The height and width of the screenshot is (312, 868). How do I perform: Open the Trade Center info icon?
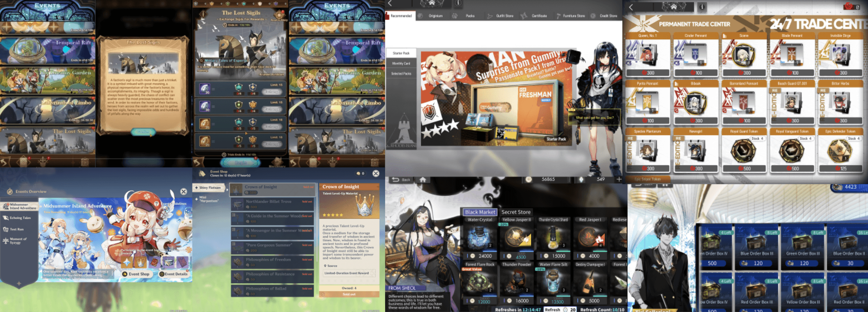[701, 7]
